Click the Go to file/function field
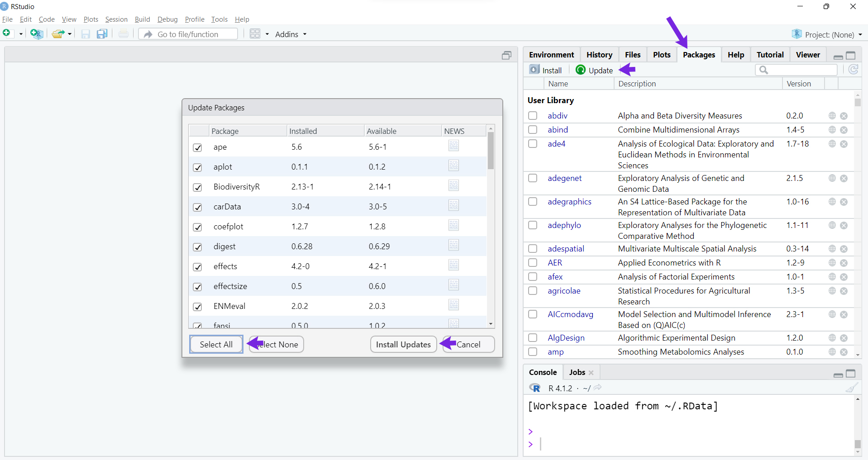The height and width of the screenshot is (460, 868). (x=188, y=34)
